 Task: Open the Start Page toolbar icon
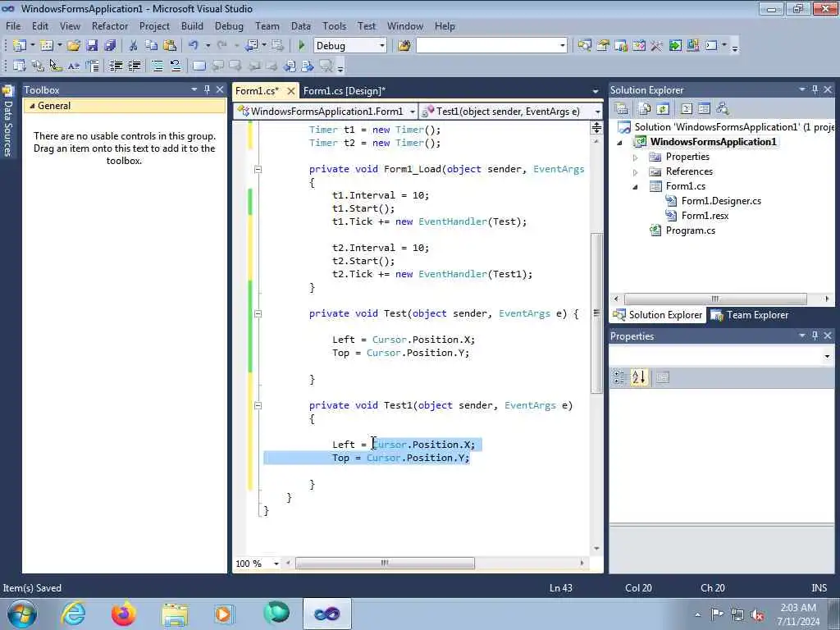675,46
